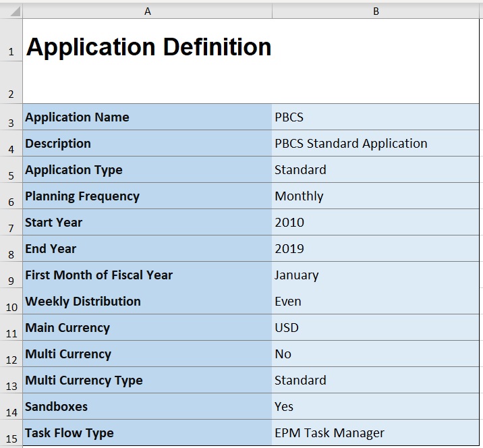Select Standard value for Application Type
Image resolution: width=483 pixels, height=448 pixels.
pyautogui.click(x=376, y=169)
